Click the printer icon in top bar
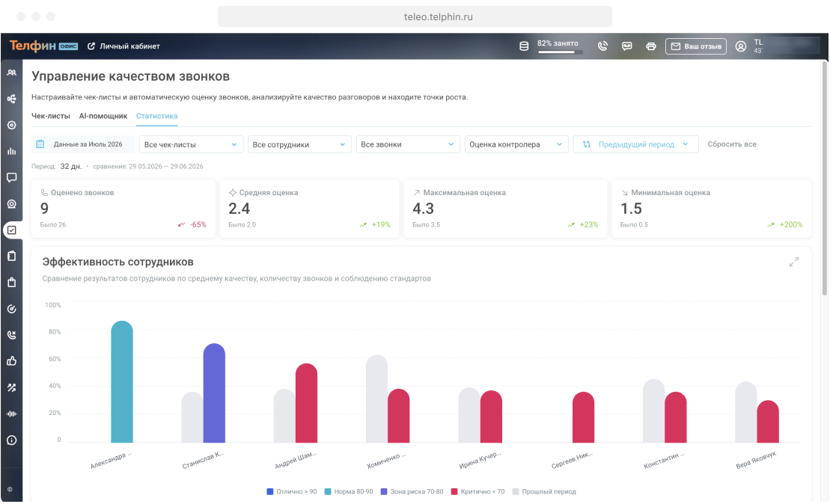This screenshot has height=504, width=830. point(651,46)
